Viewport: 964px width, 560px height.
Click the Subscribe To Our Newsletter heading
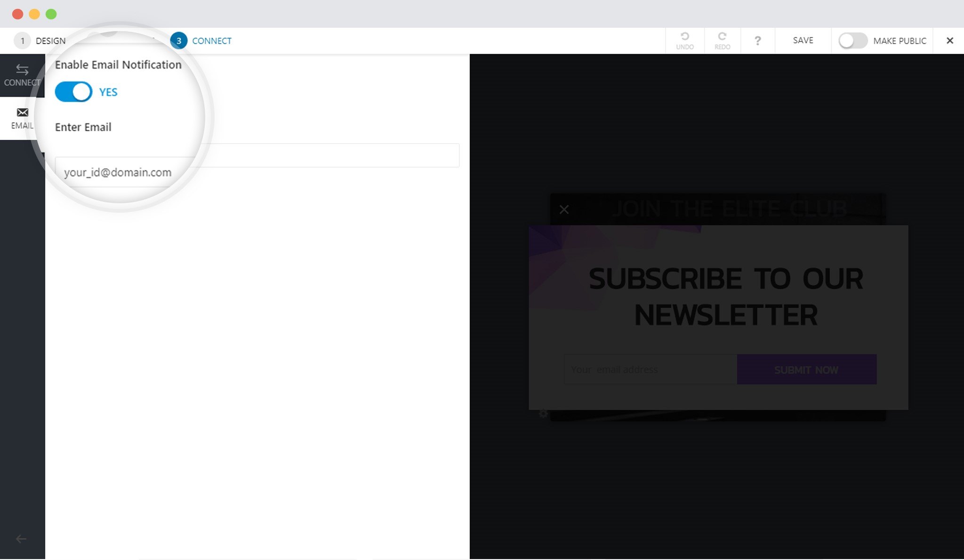[x=725, y=296]
